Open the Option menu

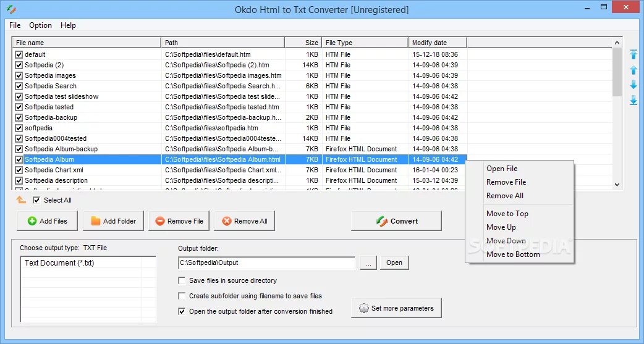pyautogui.click(x=40, y=25)
